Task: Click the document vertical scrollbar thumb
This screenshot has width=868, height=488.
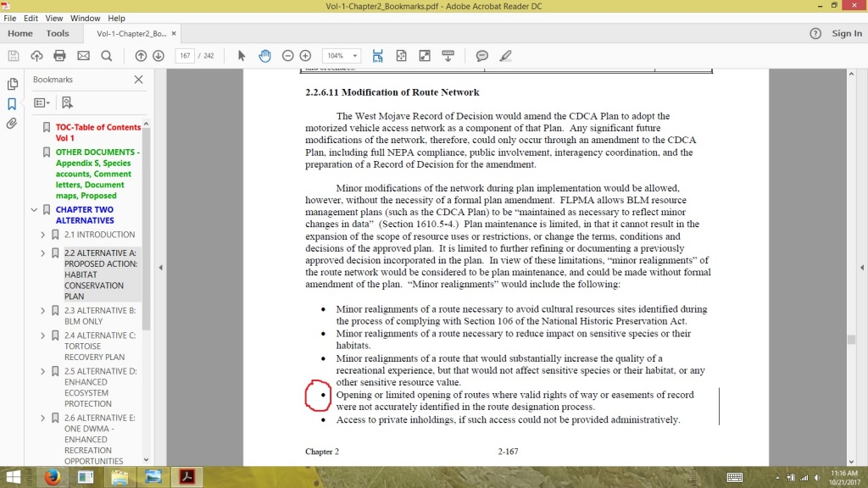Action: 851,340
